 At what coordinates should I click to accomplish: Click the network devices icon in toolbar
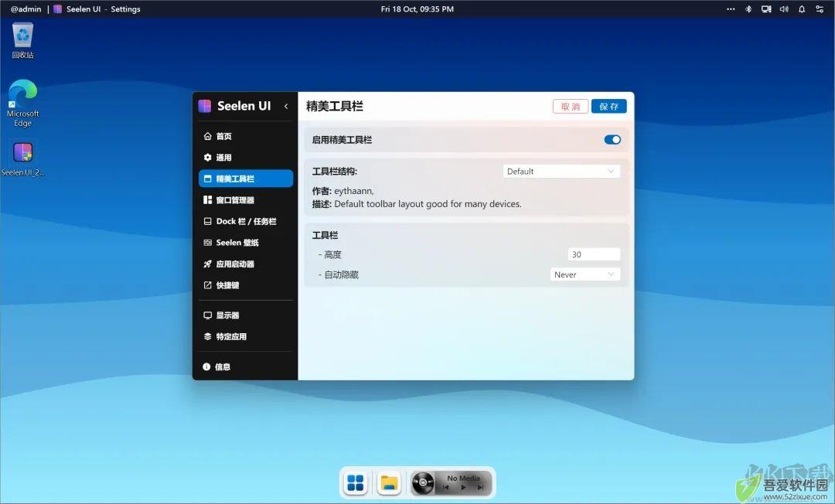pos(765,9)
